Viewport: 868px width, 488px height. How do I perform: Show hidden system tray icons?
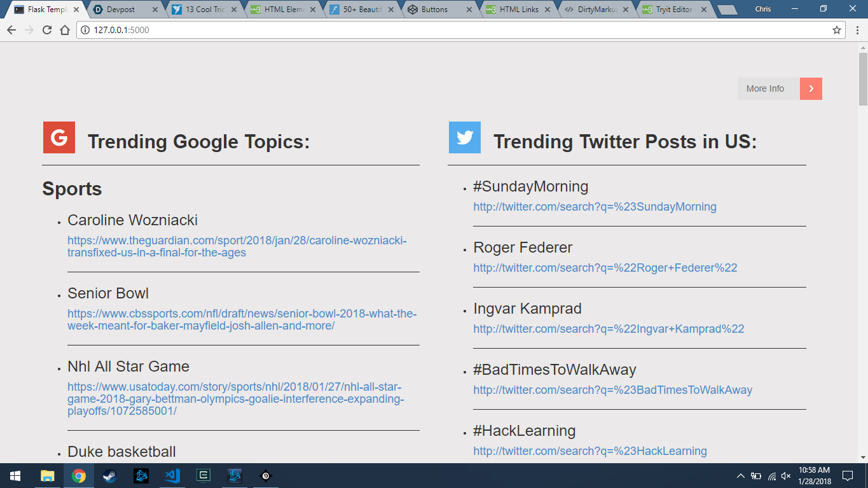[740, 476]
